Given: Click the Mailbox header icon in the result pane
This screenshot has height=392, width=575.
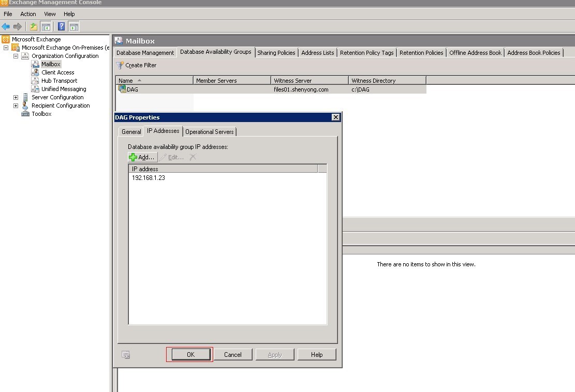Looking at the screenshot, I should [119, 41].
